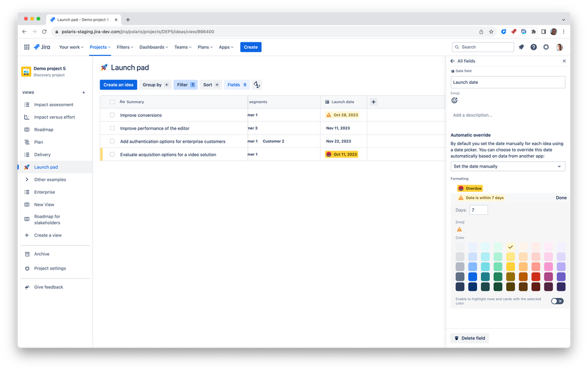Image resolution: width=588 pixels, height=371 pixels.
Task: Open Project settings in the sidebar
Action: tap(50, 268)
